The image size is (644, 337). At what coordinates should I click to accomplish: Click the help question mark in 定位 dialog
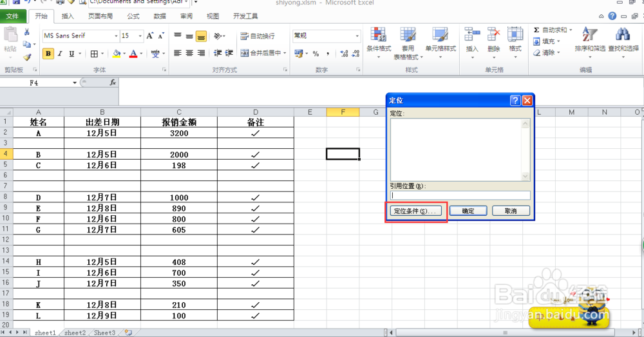coord(515,101)
